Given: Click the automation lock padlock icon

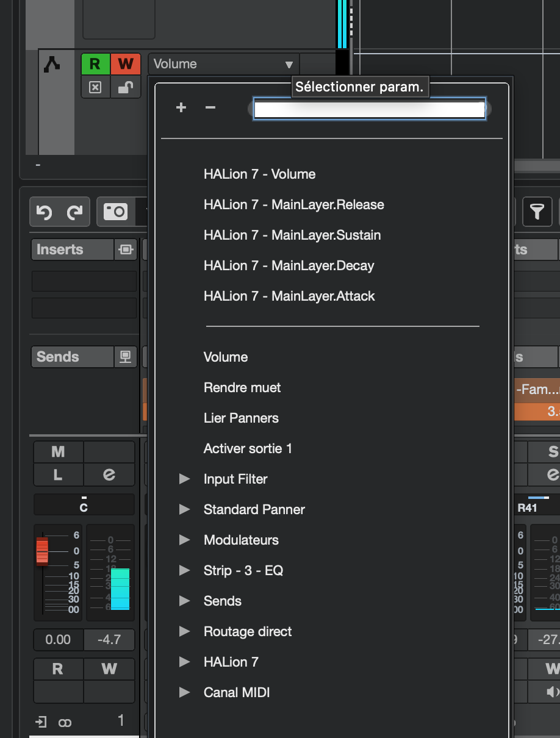Looking at the screenshot, I should (125, 87).
